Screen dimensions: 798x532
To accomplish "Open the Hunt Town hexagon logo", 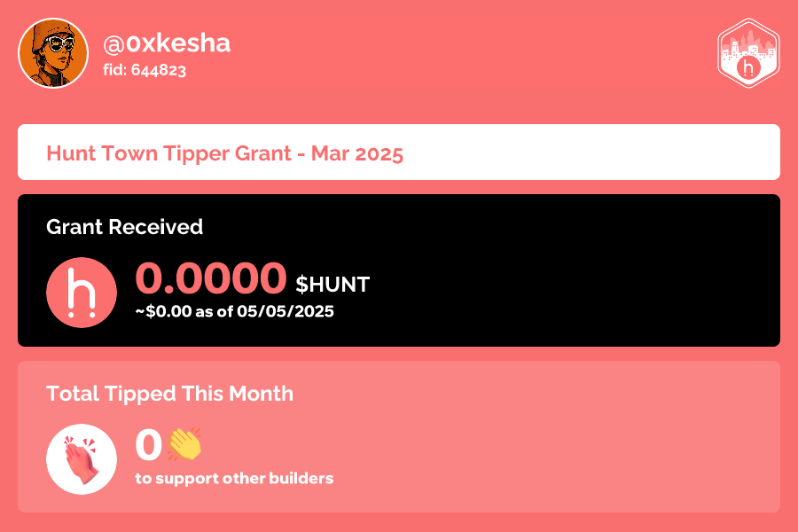I will click(748, 53).
